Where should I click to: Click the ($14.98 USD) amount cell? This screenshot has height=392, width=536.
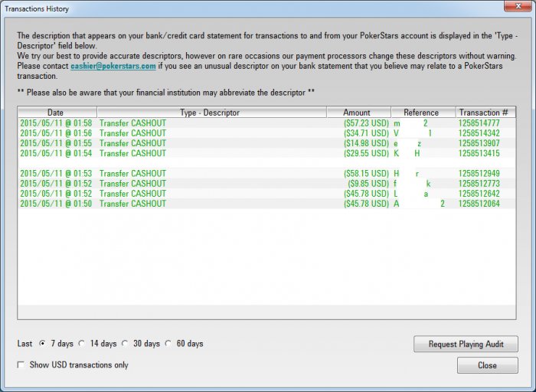[366, 143]
